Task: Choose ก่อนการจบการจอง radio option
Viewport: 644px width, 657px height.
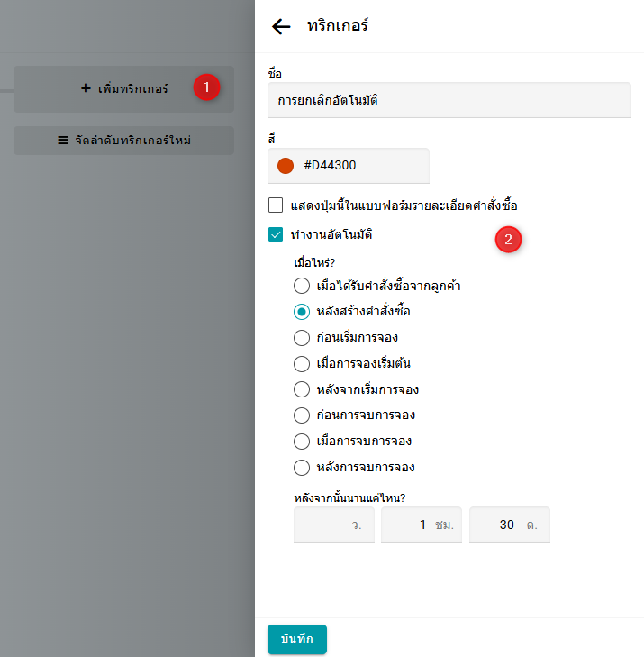Action: 302,415
